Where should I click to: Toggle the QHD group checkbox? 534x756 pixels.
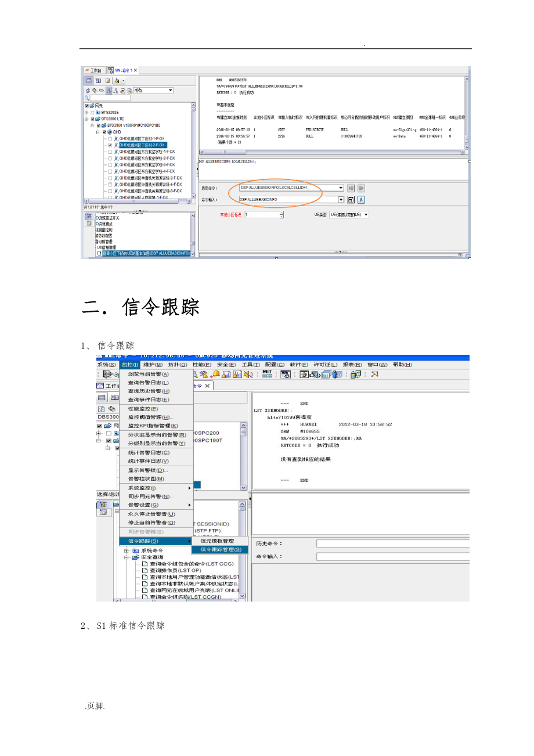pyautogui.click(x=104, y=132)
